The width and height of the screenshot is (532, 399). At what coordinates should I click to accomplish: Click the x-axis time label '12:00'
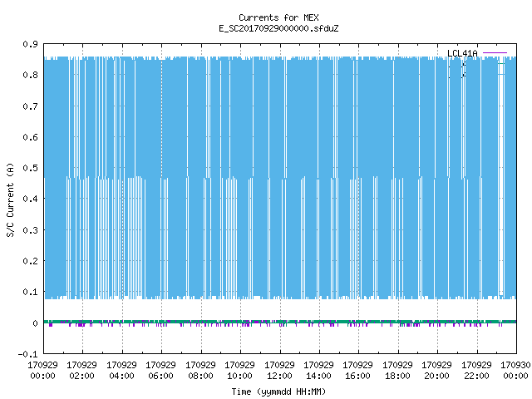coord(279,376)
